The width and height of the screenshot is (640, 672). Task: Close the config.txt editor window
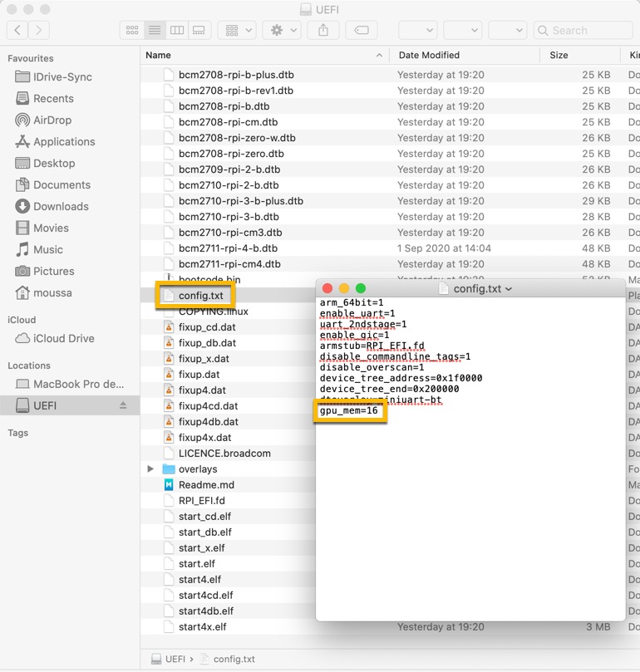click(x=327, y=288)
